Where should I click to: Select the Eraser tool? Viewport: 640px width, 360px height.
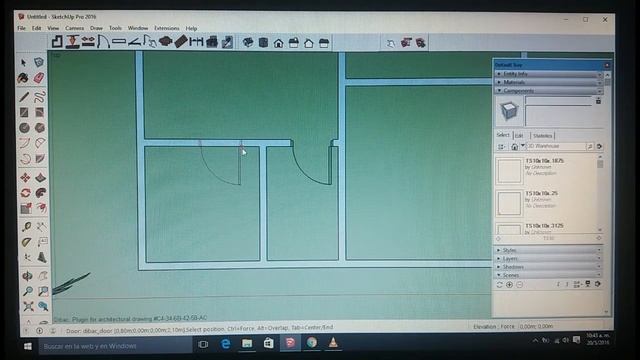39,78
